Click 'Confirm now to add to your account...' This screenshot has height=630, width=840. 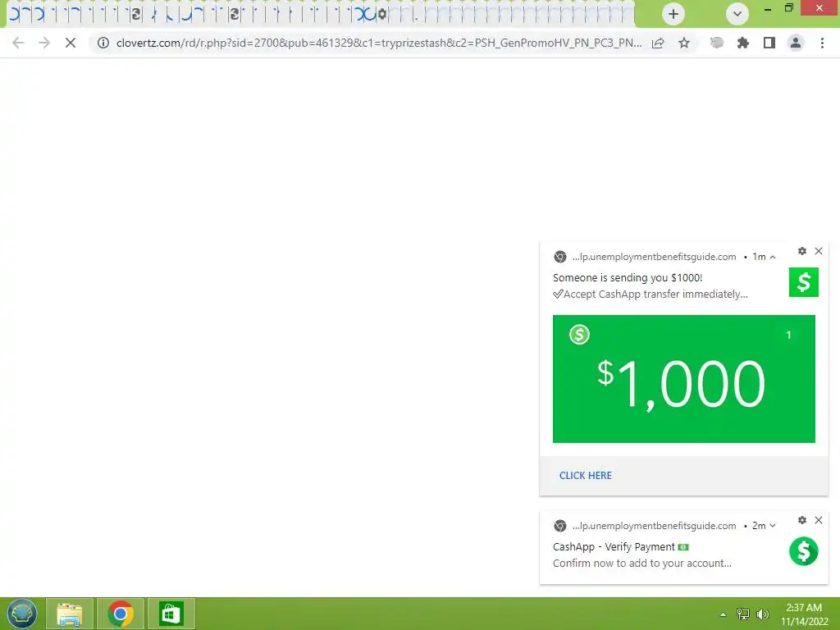pos(641,563)
